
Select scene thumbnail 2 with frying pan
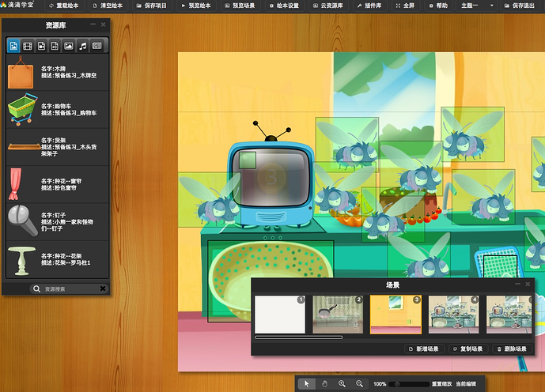pos(338,315)
